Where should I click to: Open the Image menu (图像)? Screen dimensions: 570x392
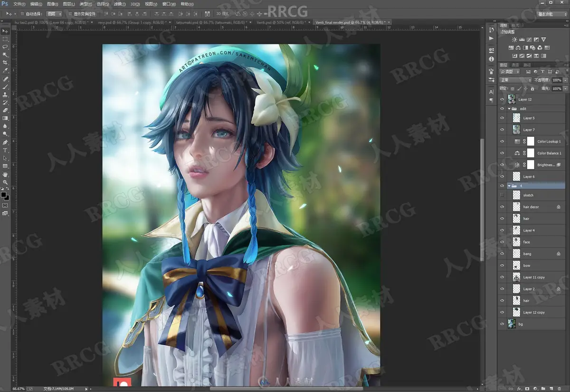(53, 4)
